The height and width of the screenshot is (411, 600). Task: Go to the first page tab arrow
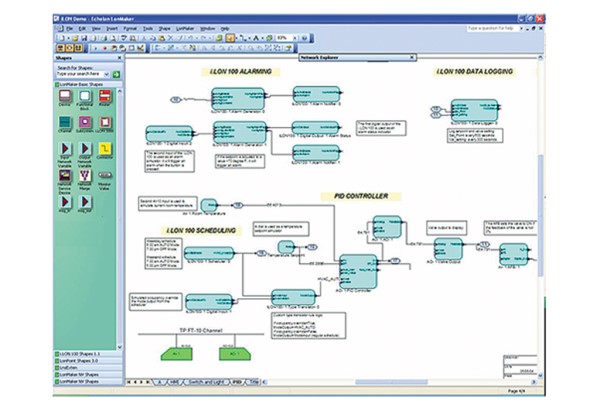129,382
